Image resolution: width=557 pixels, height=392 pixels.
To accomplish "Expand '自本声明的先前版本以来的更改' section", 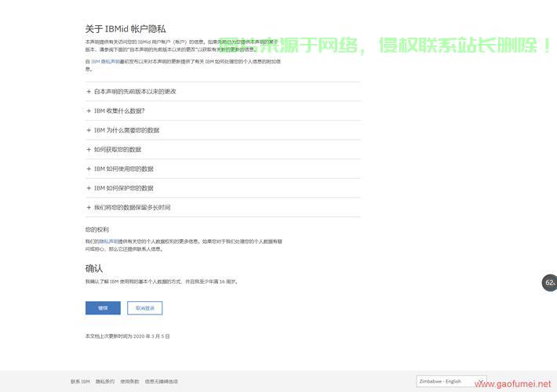I will [223, 92].
